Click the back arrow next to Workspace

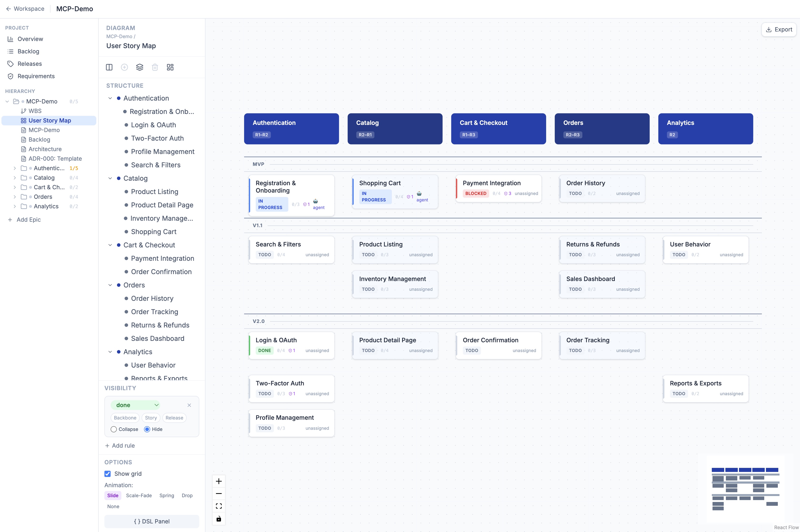click(8, 9)
